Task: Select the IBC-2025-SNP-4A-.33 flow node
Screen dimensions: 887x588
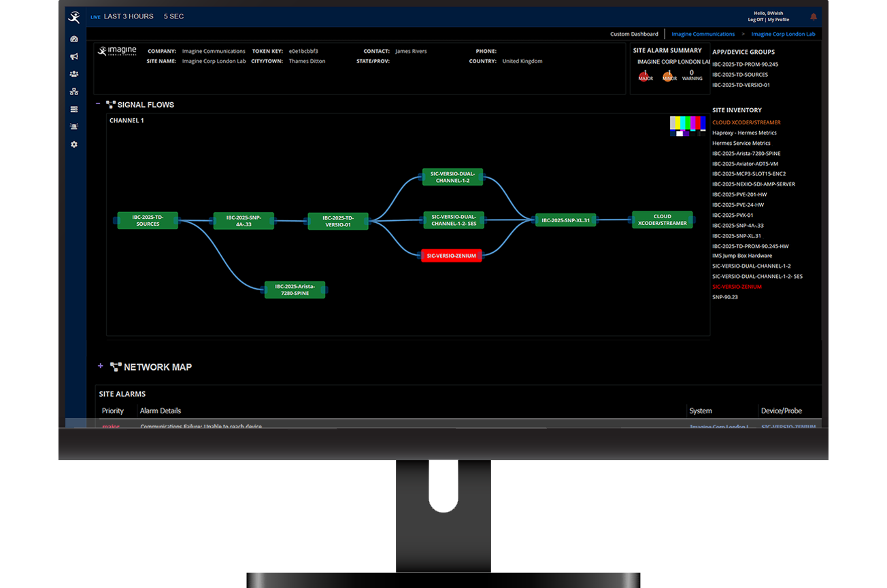Action: 244,220
